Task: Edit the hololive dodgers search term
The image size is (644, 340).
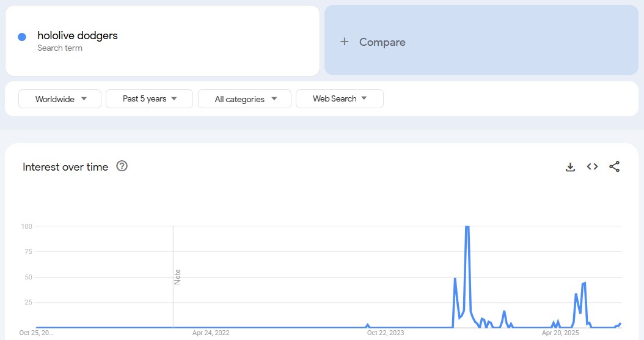Action: pos(77,35)
